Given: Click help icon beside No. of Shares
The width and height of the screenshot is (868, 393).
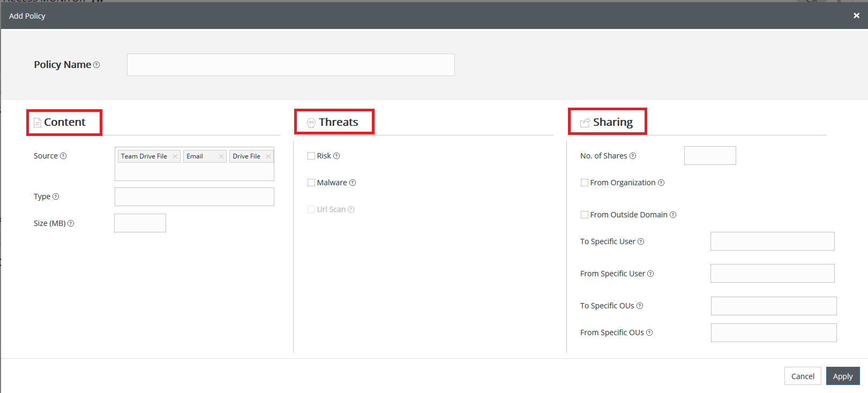Looking at the screenshot, I should tap(633, 156).
